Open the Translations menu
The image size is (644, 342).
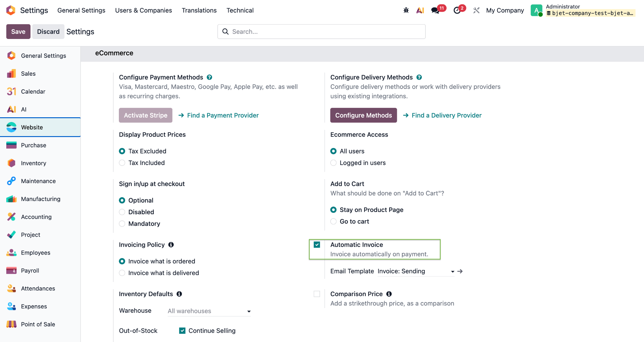tap(199, 10)
